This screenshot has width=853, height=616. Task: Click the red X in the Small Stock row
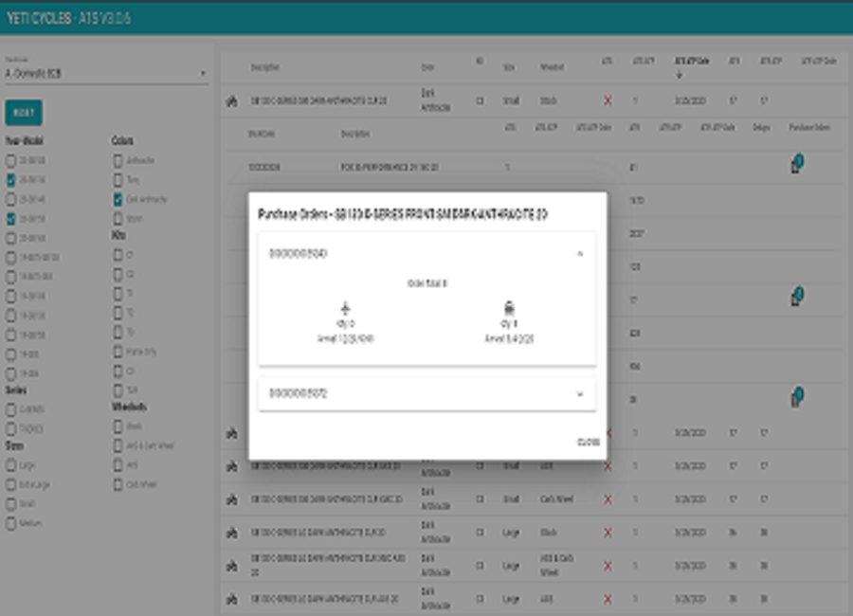608,100
